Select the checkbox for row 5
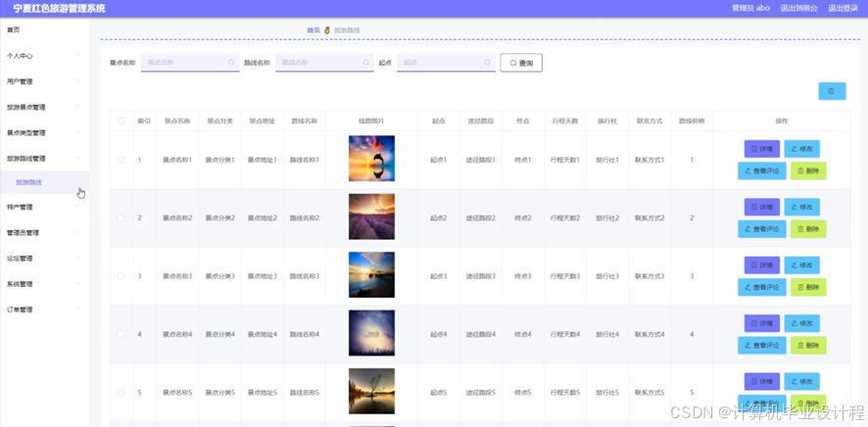Image resolution: width=868 pixels, height=427 pixels. [121, 392]
